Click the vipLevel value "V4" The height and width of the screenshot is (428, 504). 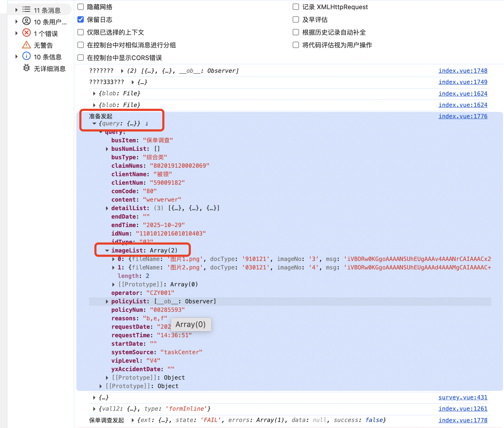(153, 361)
